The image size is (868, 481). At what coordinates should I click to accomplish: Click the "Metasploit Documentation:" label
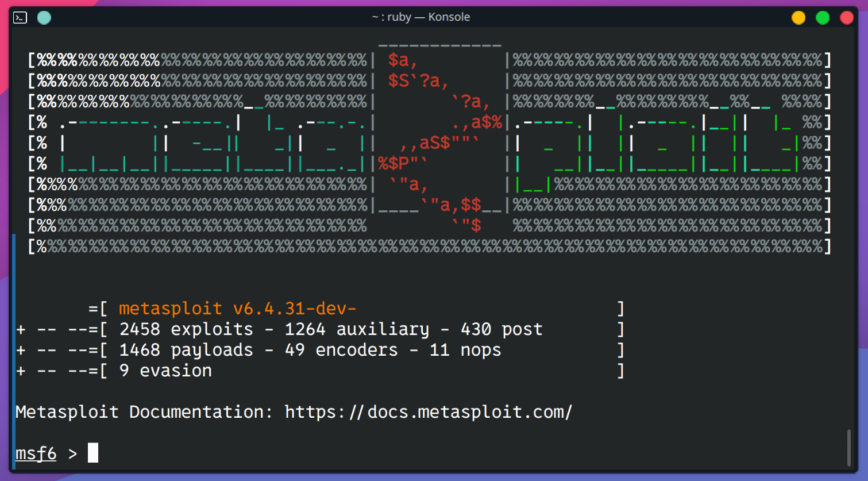click(x=144, y=412)
